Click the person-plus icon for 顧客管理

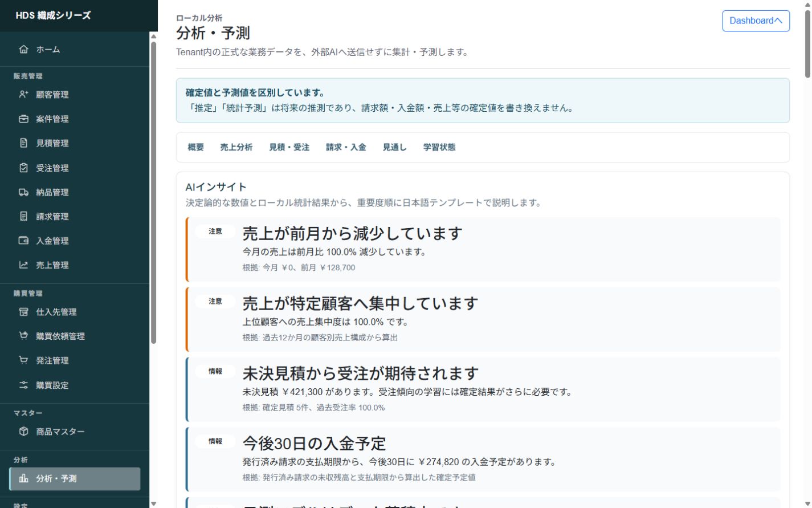[23, 95]
